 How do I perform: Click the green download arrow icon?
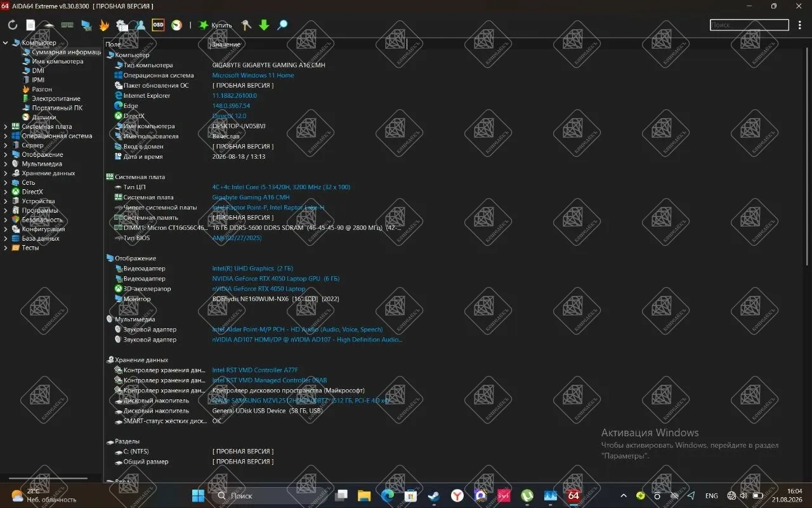coord(264,25)
